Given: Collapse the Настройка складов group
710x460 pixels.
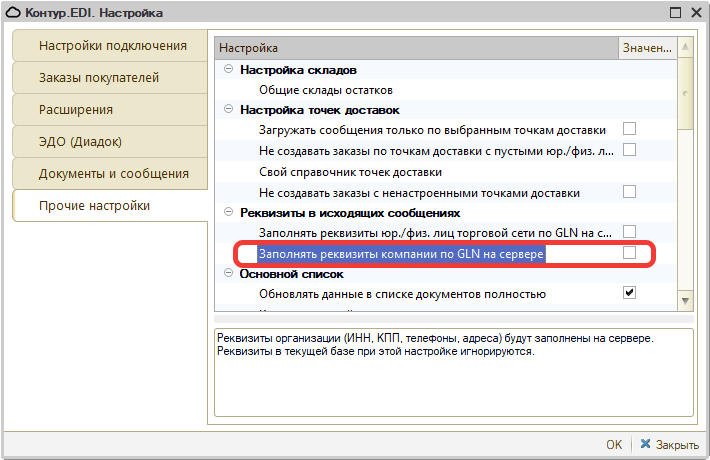Looking at the screenshot, I should click(229, 69).
